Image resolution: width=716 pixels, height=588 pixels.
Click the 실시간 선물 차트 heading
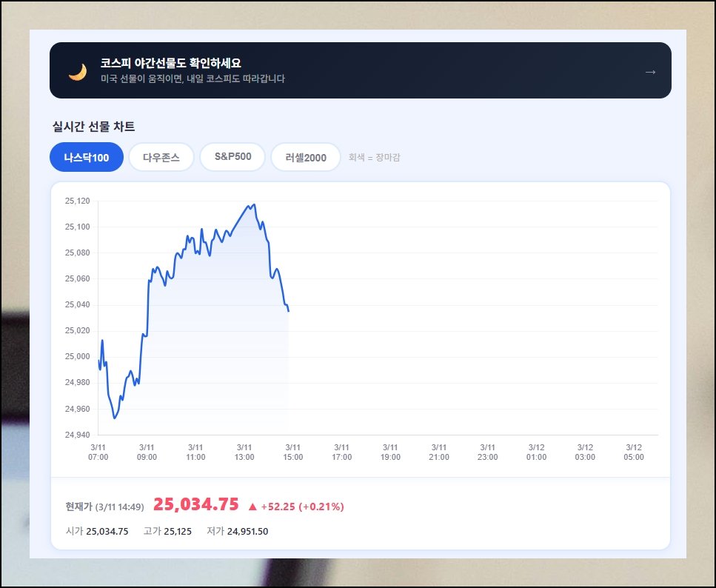[x=93, y=127]
